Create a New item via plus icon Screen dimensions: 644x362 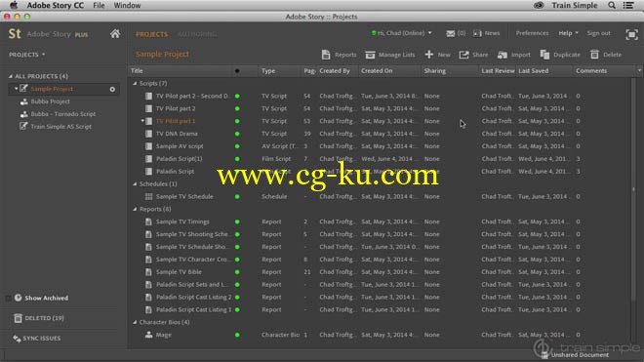point(429,55)
